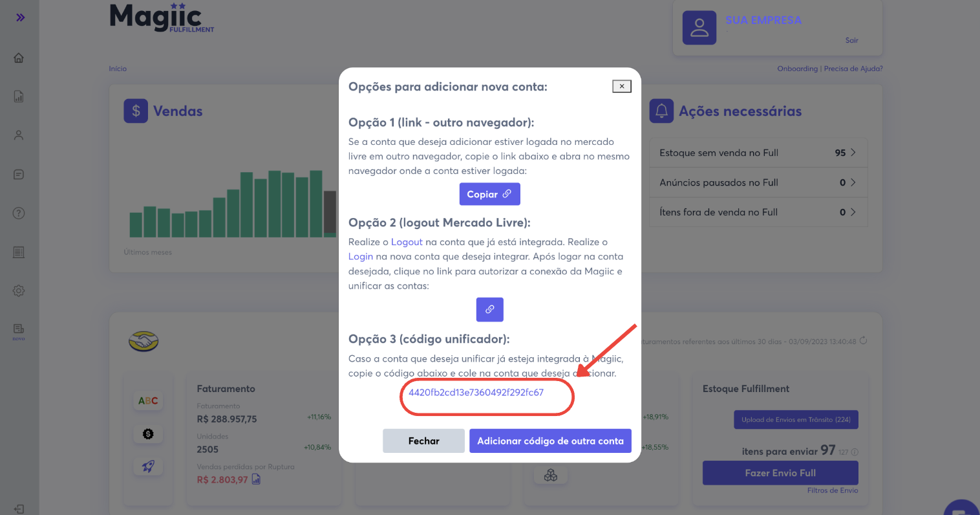Image resolution: width=980 pixels, height=515 pixels.
Task: Open the report document icon in sidebar
Action: tap(19, 96)
